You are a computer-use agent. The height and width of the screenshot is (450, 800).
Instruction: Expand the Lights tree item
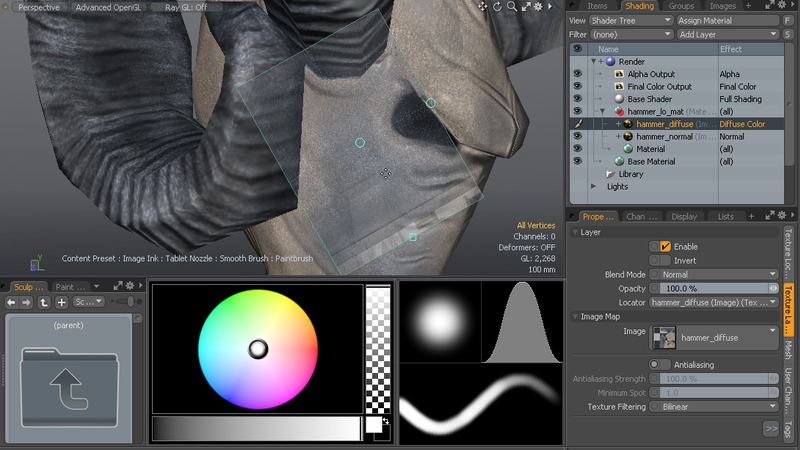[x=593, y=186]
